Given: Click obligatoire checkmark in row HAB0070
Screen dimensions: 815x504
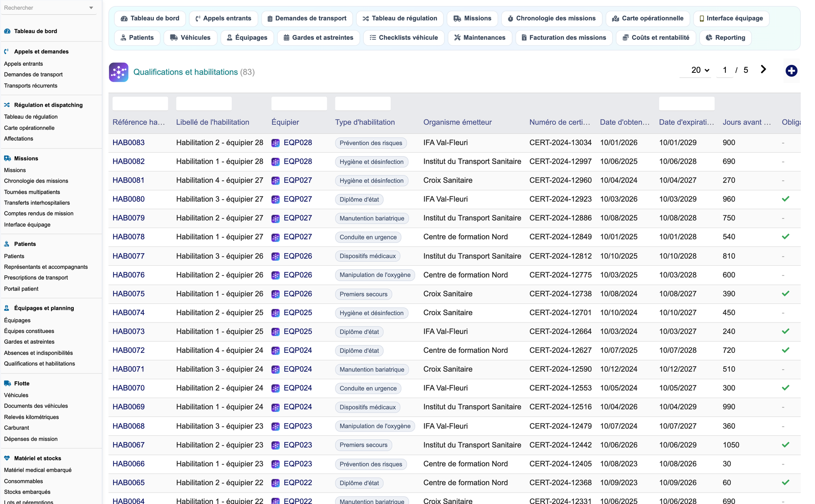Looking at the screenshot, I should pyautogui.click(x=786, y=388).
